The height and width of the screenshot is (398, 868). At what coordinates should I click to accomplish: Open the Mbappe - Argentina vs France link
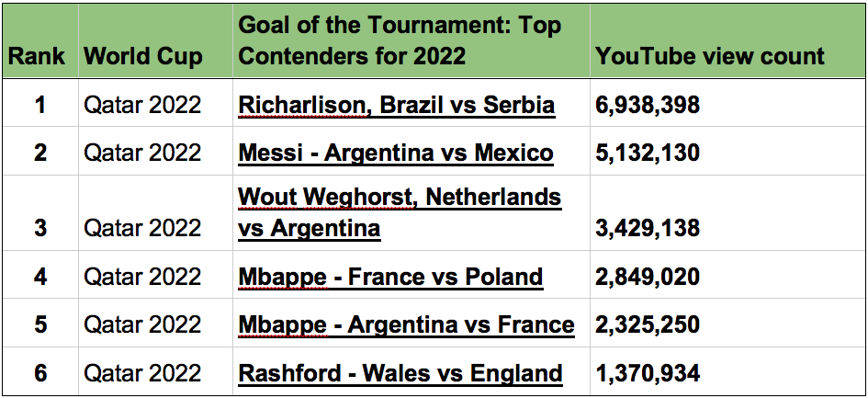tap(406, 324)
